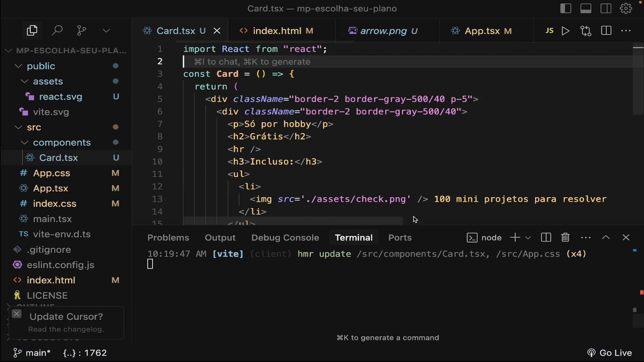Image resolution: width=644 pixels, height=362 pixels.
Task: Open terminal panel more actions ellipsis
Action: 586,238
